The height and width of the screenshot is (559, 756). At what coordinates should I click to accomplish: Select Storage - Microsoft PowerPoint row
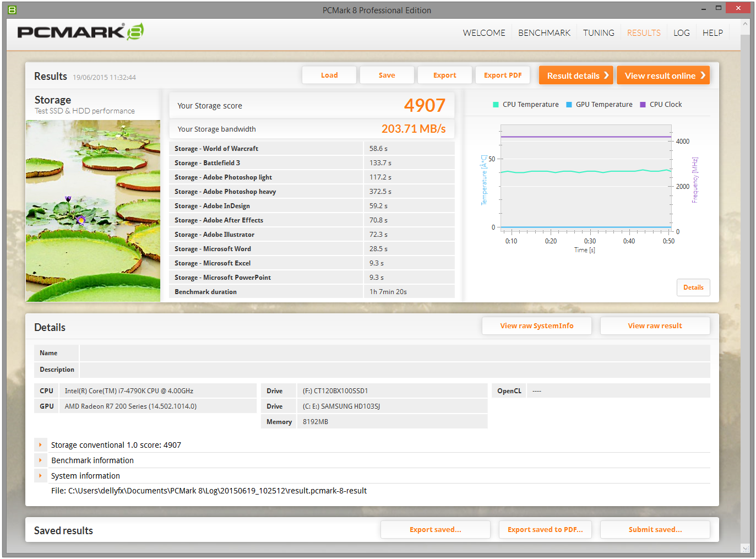pyautogui.click(x=312, y=278)
